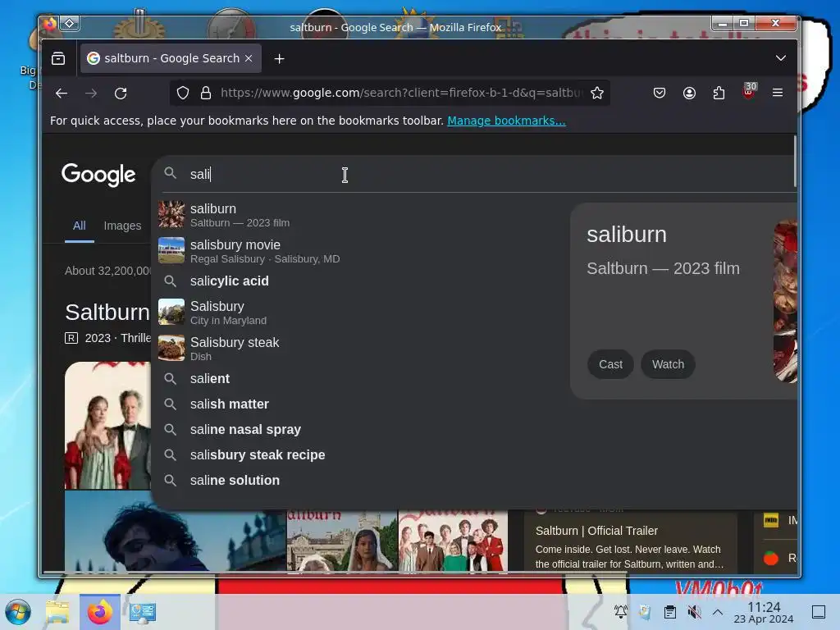
Task: Click the Cast button in the saliburn preview
Action: 610,364
